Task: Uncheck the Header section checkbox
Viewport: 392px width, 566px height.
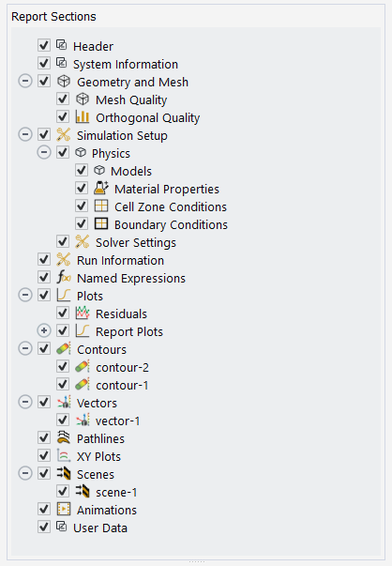Action: 44,45
